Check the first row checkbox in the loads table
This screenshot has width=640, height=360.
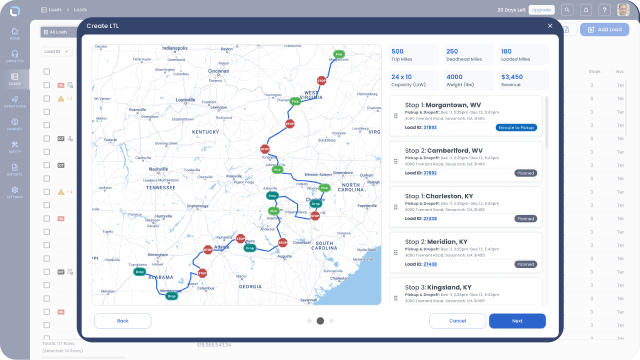(x=47, y=85)
